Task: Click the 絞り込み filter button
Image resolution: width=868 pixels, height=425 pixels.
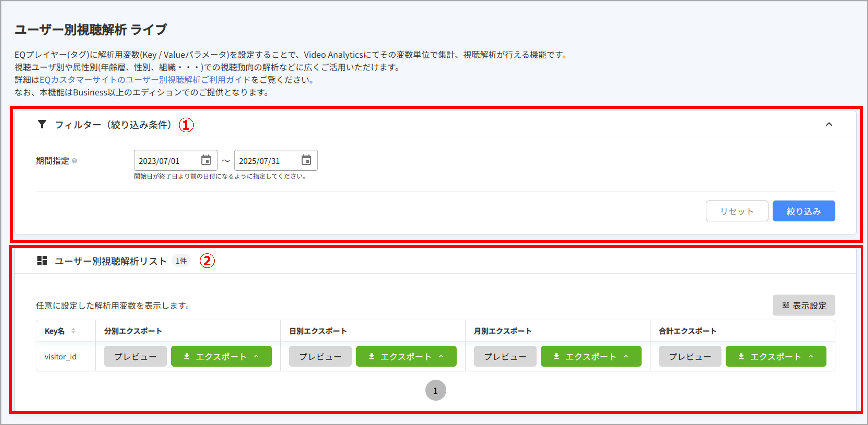Action: click(804, 211)
